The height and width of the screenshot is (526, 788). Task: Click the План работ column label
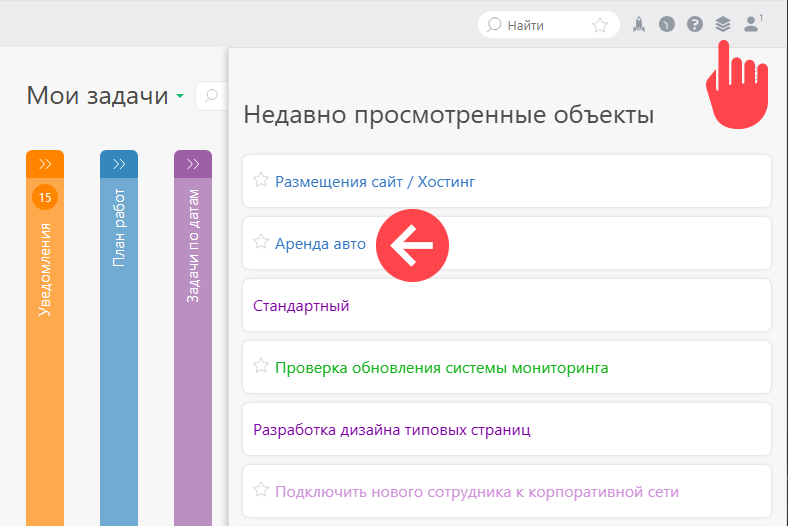coord(119,228)
